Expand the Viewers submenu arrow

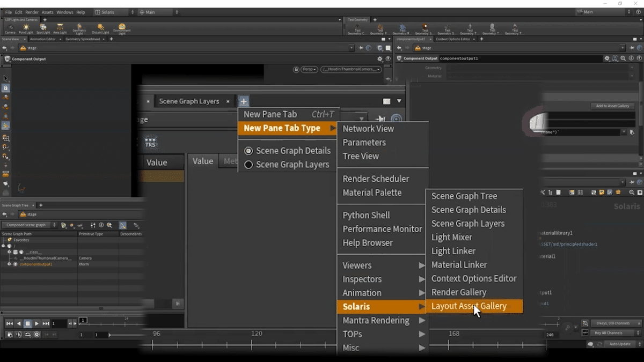(x=422, y=265)
